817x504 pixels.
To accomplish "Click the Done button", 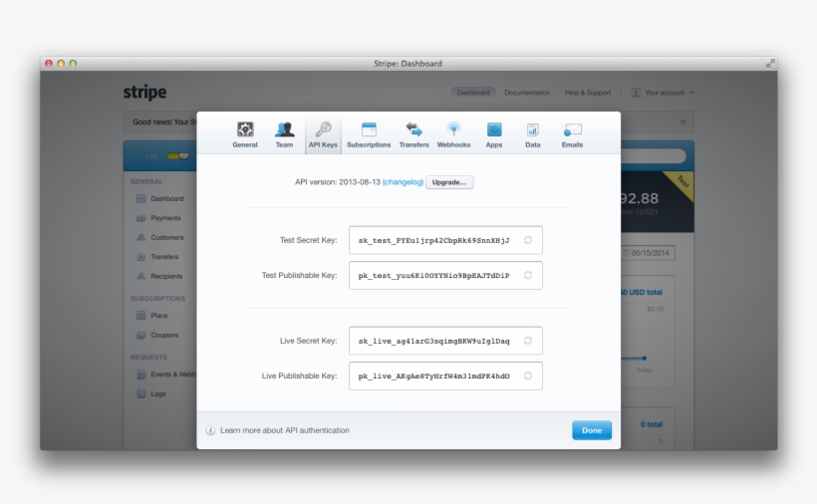I will click(592, 430).
